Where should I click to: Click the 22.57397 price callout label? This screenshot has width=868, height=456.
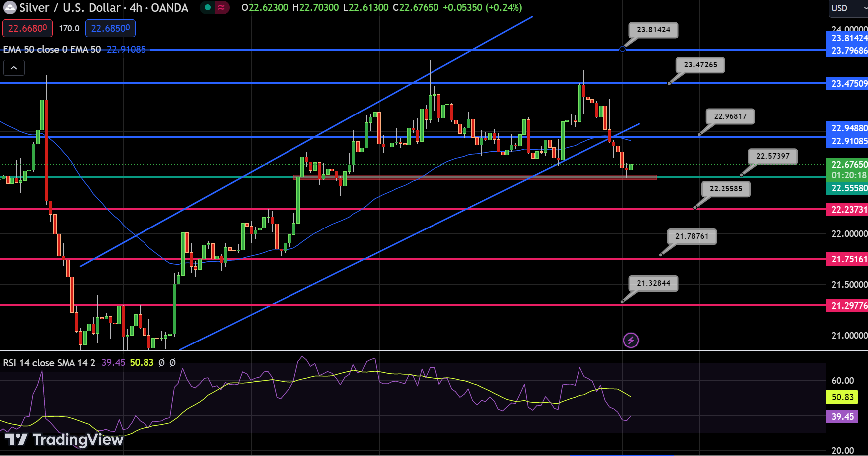pos(773,156)
